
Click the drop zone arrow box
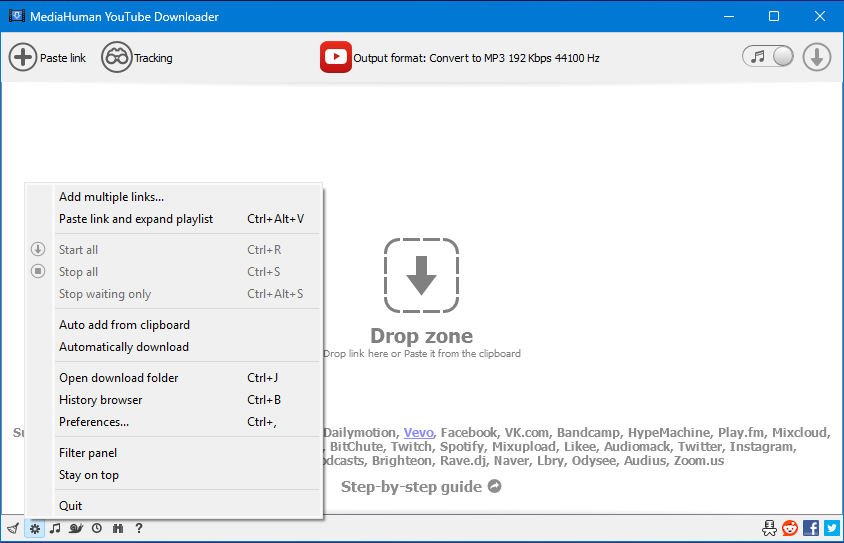421,276
